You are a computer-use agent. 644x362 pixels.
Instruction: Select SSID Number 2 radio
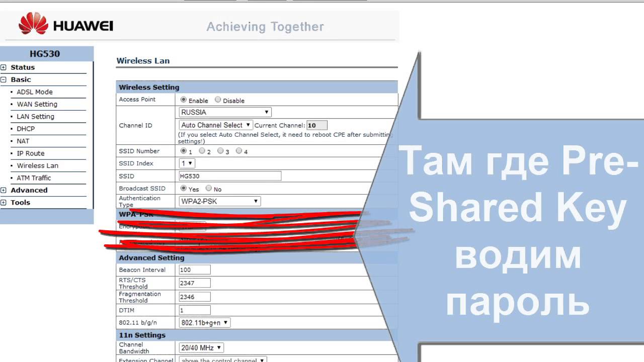[202, 151]
